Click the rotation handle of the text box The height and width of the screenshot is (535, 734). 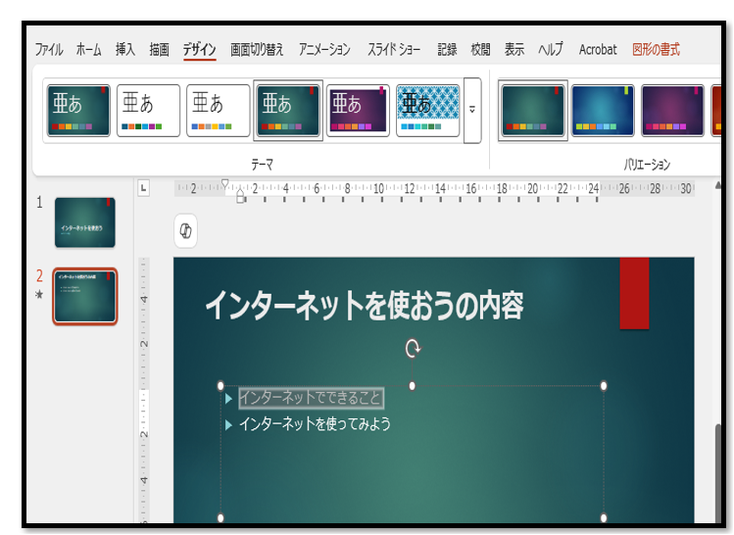(412, 348)
